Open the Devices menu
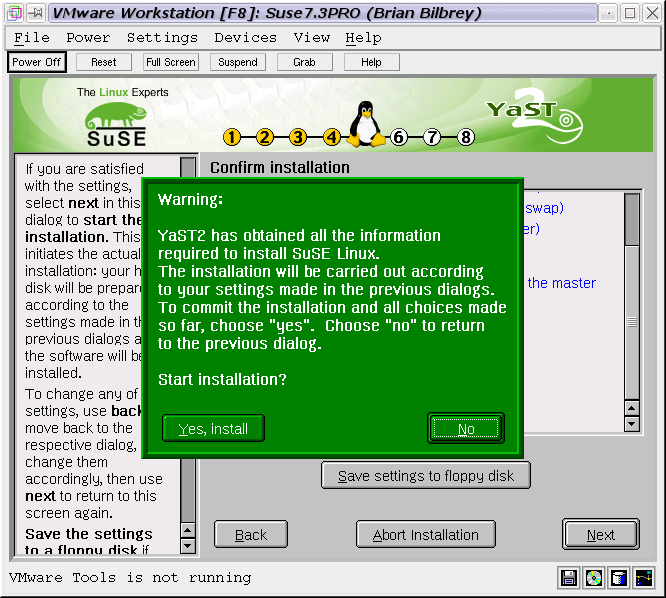 pos(246,38)
